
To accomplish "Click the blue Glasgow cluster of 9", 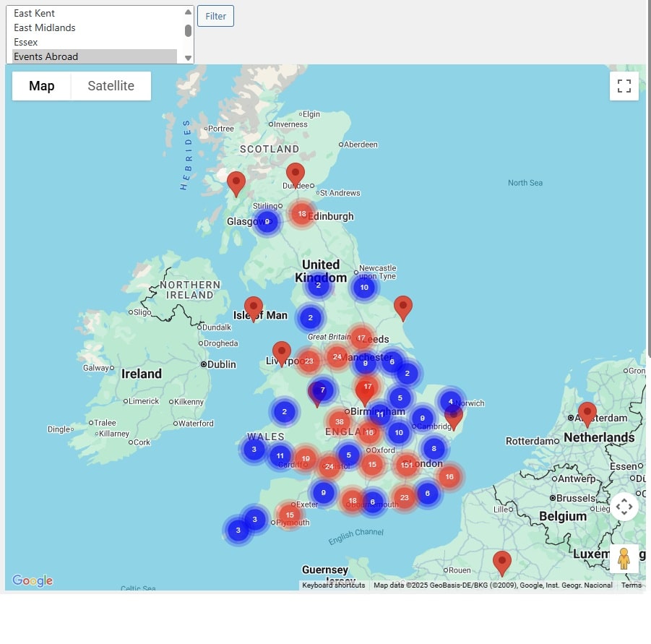I will tap(267, 222).
